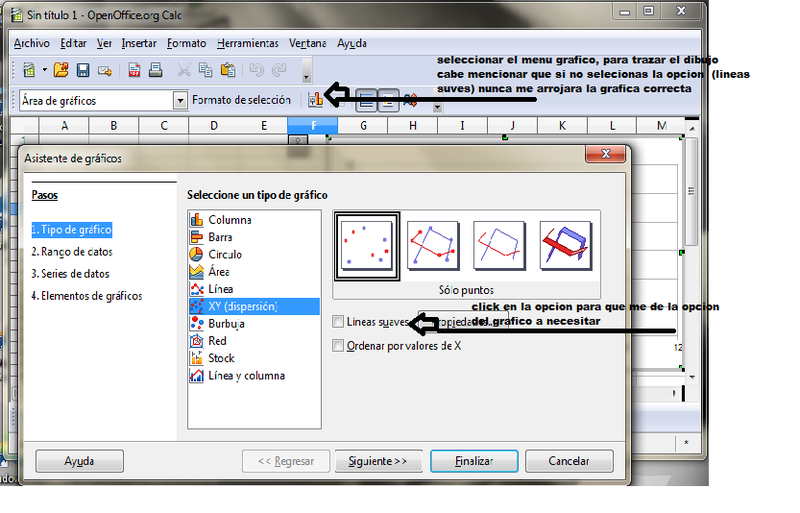Open the Herramientas menu
Viewport: 800px width, 513px height.
pos(247,44)
